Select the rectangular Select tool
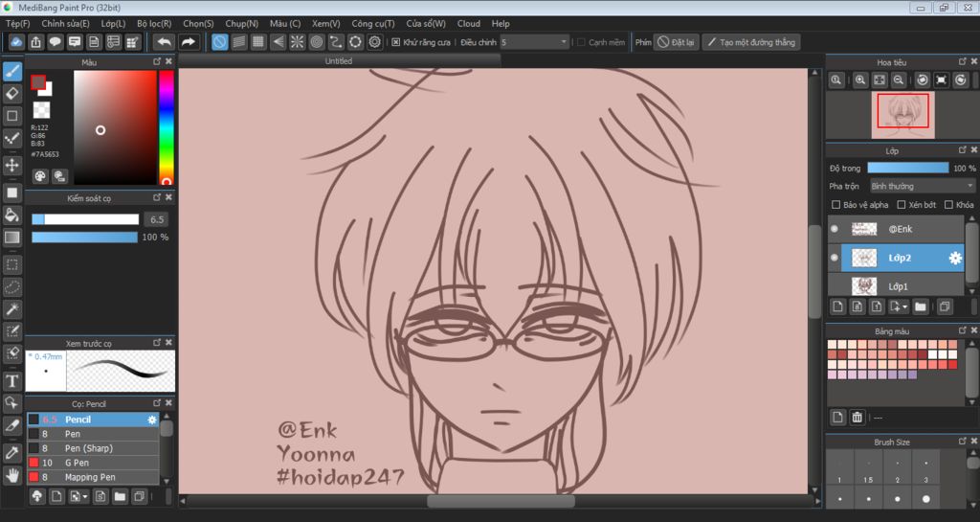 click(11, 264)
